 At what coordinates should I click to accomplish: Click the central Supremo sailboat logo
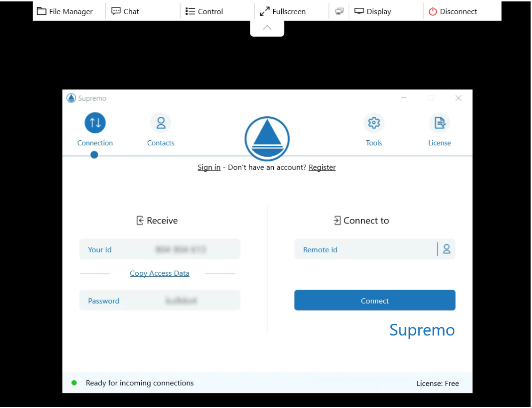(x=267, y=138)
